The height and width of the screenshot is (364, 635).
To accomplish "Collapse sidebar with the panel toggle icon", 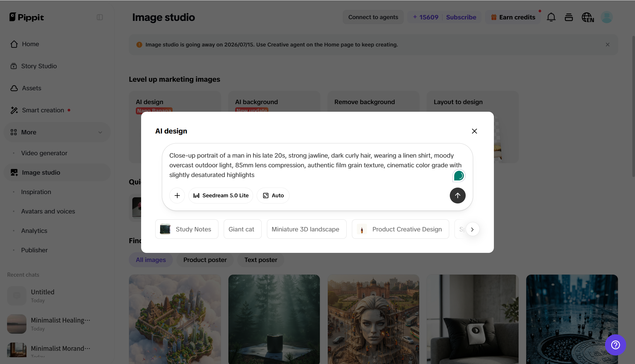I will (100, 17).
